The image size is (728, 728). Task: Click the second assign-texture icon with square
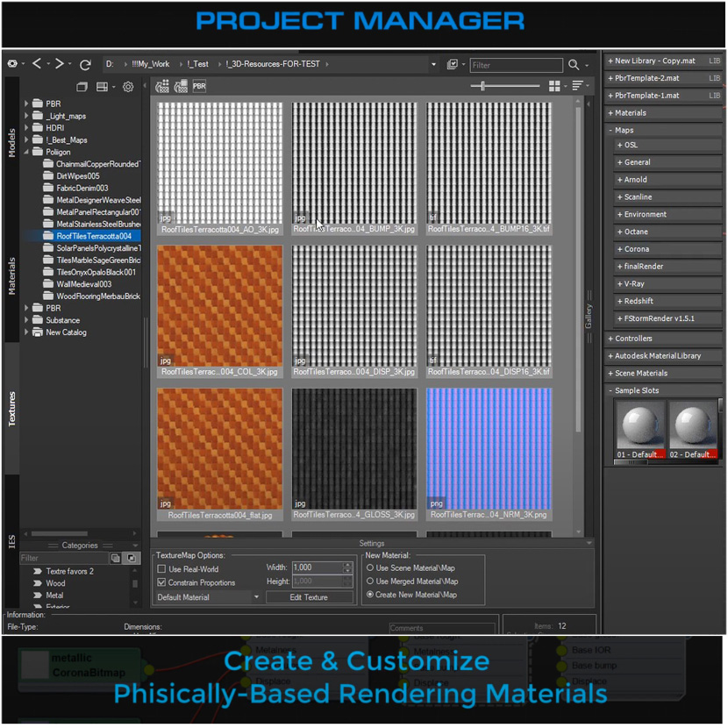pyautogui.click(x=181, y=86)
